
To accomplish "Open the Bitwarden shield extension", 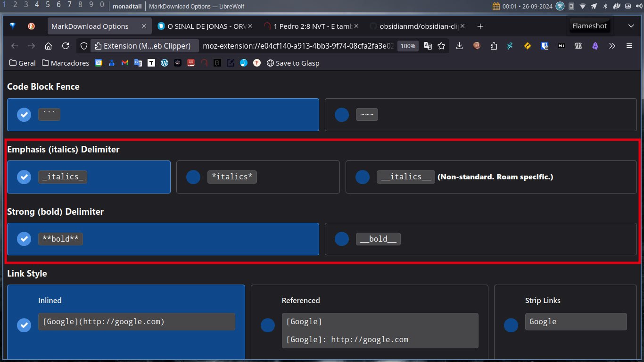I will click(545, 46).
